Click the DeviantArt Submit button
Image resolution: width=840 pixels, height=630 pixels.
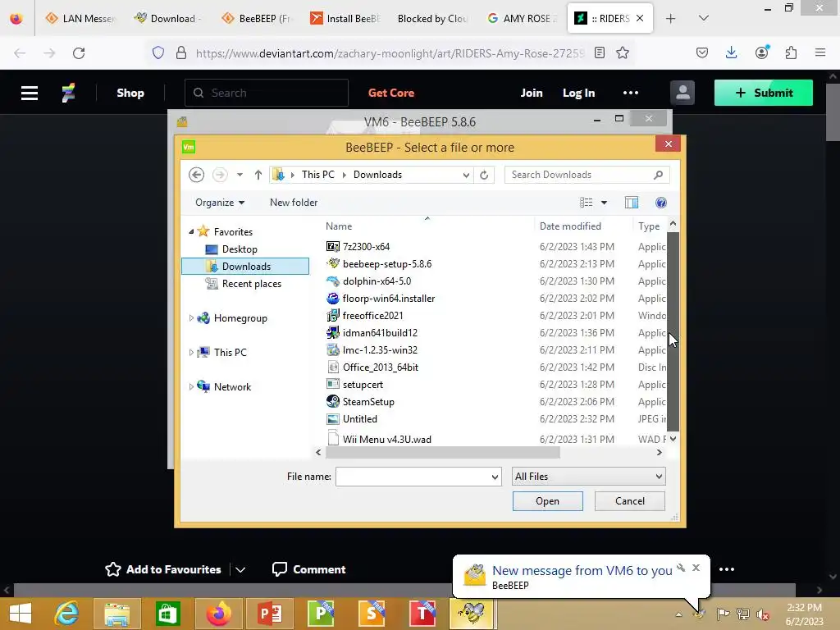764,93
